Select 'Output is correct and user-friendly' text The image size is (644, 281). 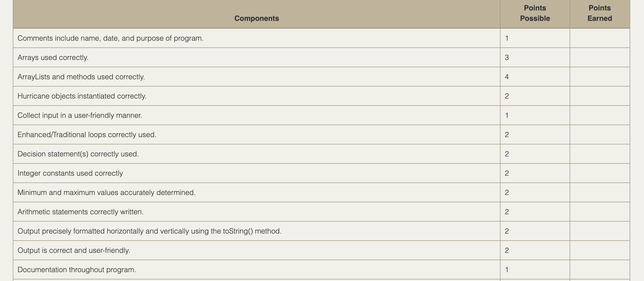[x=74, y=251]
